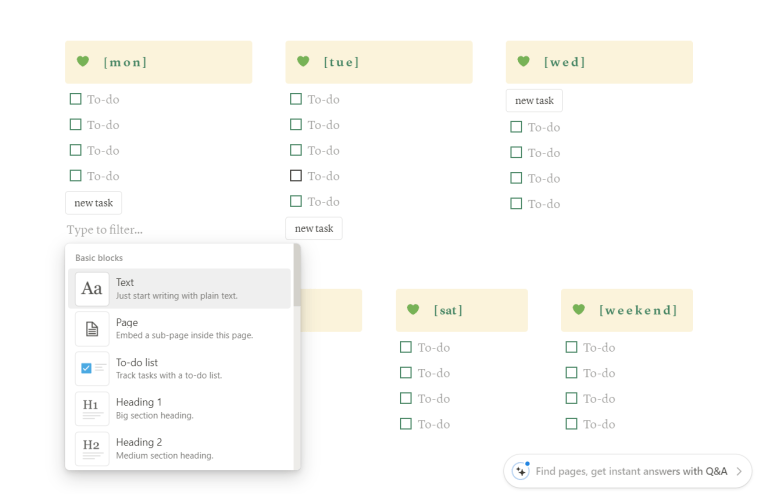Click the green heart beside [wed]
Screen dimensions: 768x494
(523, 62)
